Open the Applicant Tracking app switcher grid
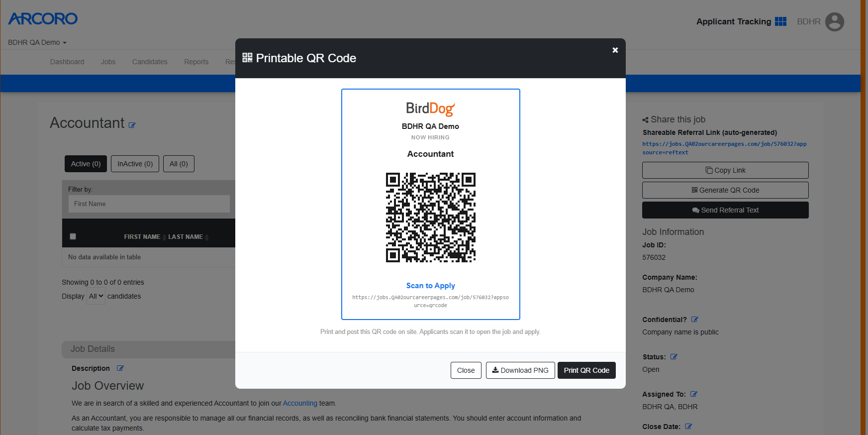This screenshot has width=868, height=435. point(781,21)
